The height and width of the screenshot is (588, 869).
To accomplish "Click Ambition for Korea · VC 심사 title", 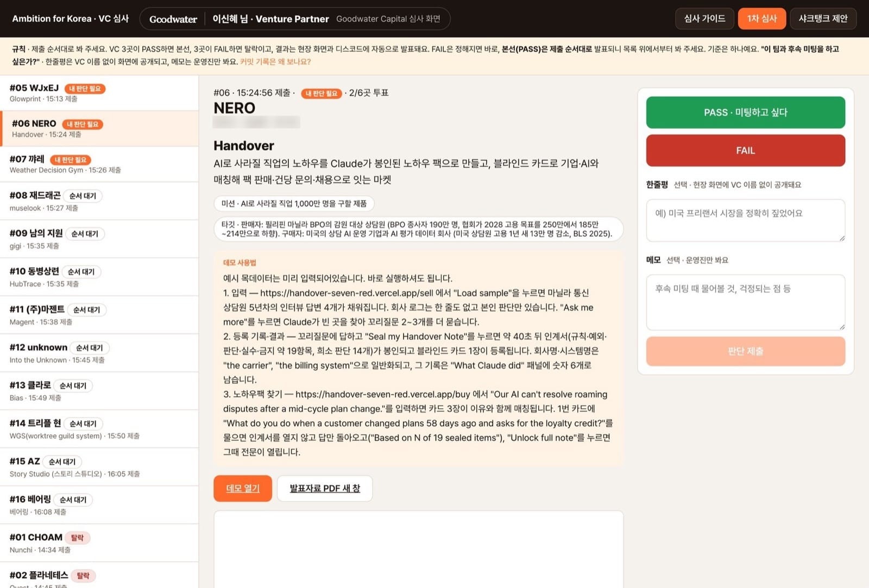I will point(71,18).
